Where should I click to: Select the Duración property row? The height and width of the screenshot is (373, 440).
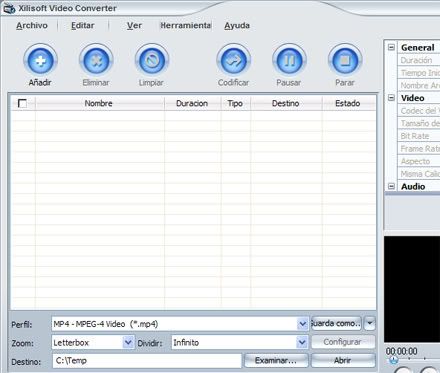[x=419, y=60]
